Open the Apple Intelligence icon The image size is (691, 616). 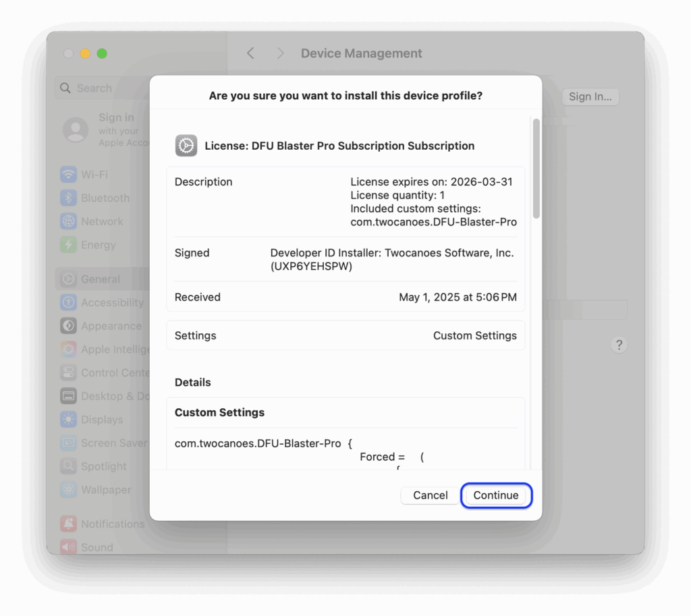[x=68, y=349]
